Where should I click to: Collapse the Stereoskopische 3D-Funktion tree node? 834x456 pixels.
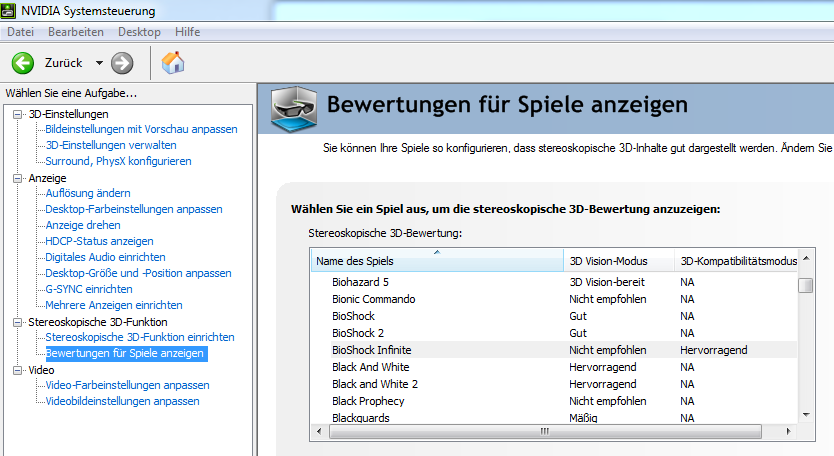click(18, 322)
